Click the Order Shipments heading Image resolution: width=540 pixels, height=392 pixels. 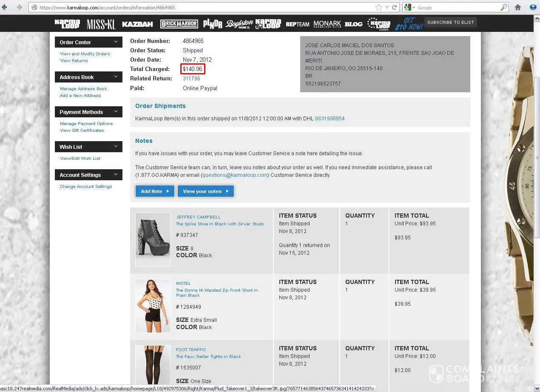(160, 106)
